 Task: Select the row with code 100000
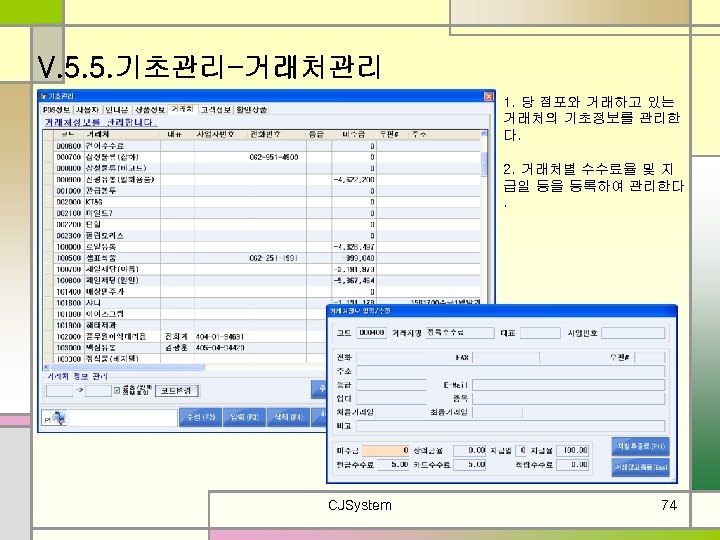[x=262, y=247]
